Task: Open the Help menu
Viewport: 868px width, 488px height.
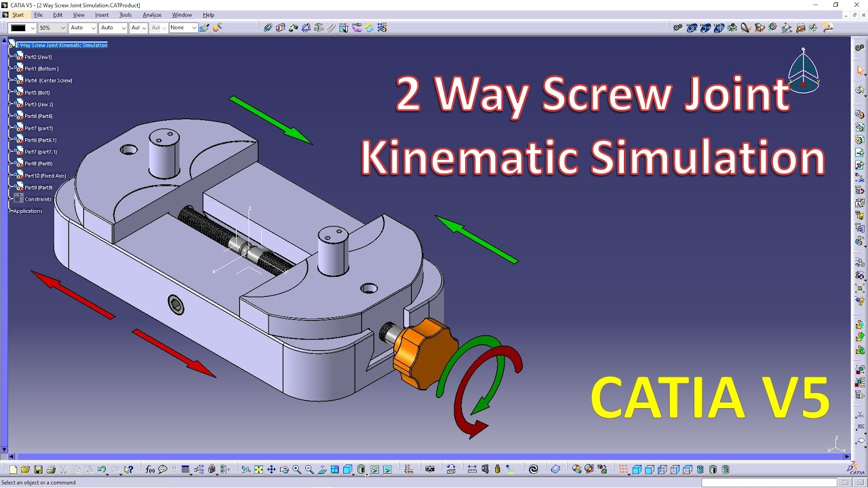Action: (209, 15)
